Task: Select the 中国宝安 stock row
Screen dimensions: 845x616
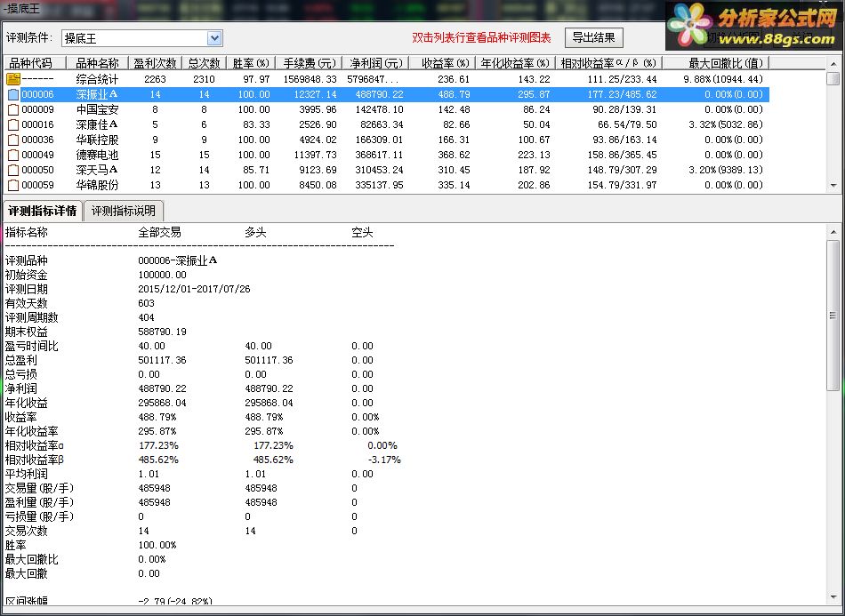Action: pos(386,109)
